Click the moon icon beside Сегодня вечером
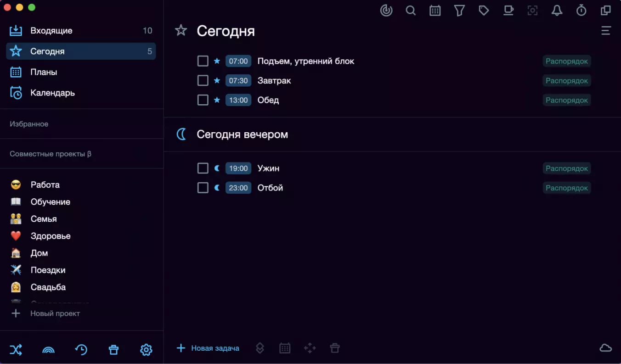The image size is (621, 364). (x=182, y=134)
